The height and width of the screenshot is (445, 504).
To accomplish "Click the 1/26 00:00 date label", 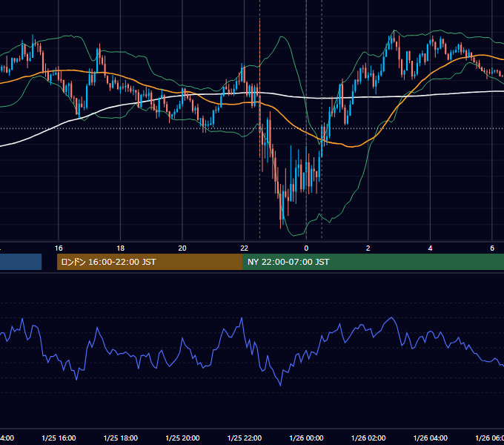I will 306,438.
